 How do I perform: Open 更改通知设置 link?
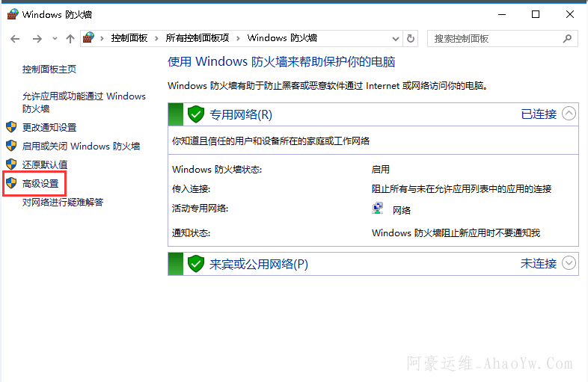click(49, 128)
